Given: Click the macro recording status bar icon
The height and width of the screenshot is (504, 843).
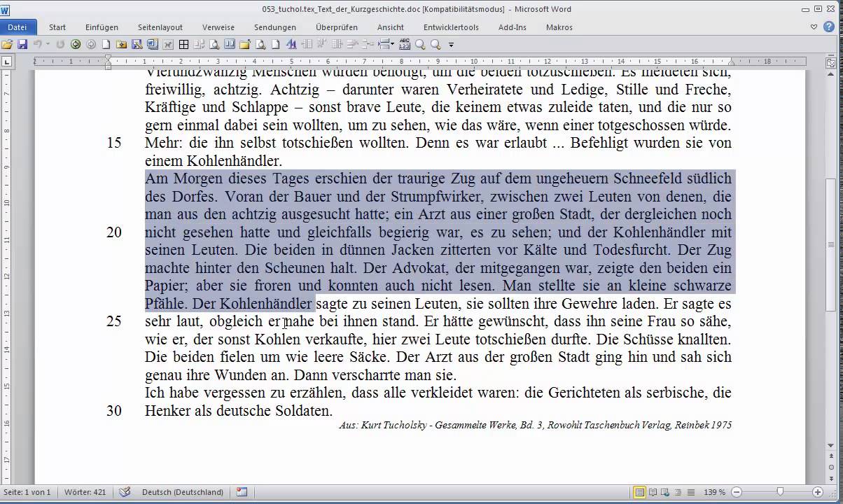Looking at the screenshot, I should coord(242,492).
